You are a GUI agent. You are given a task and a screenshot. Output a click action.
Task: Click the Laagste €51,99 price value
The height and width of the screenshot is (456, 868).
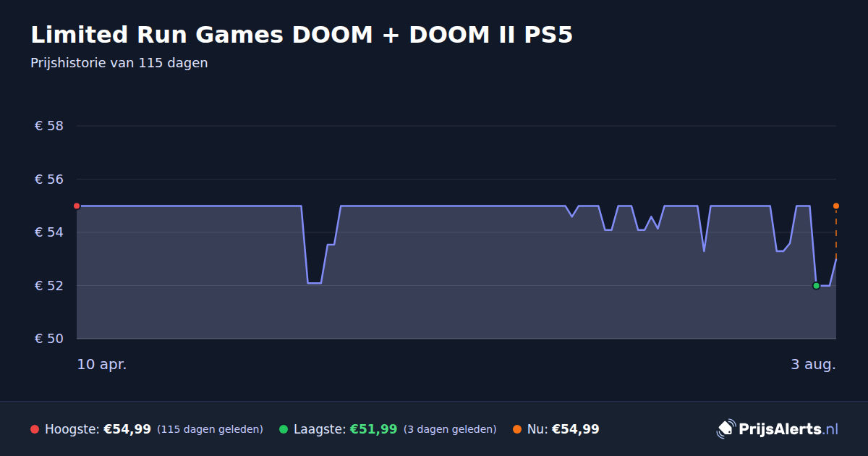373,429
